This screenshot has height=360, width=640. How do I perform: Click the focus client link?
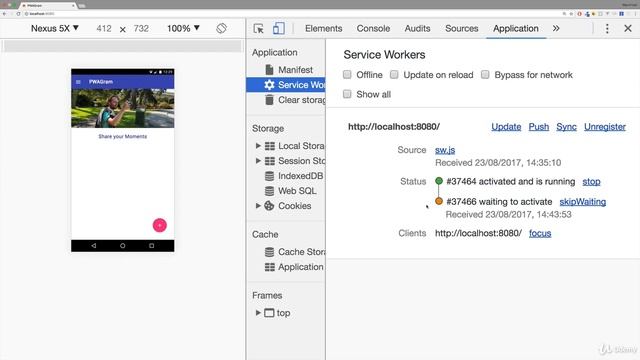pos(540,233)
